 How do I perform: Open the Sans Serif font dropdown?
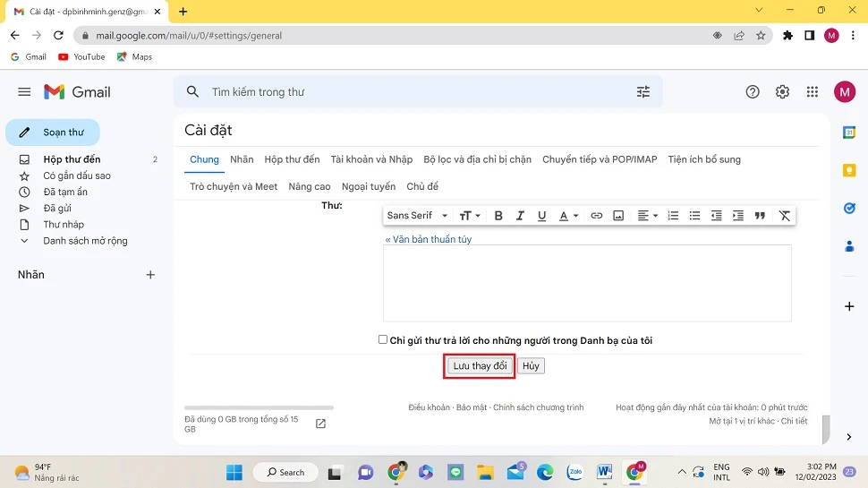point(417,216)
